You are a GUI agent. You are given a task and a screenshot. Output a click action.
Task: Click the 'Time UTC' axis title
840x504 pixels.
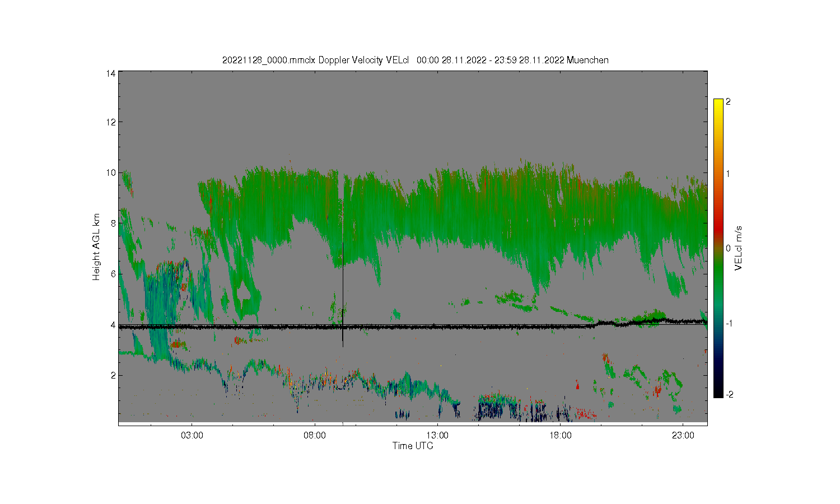(x=413, y=446)
